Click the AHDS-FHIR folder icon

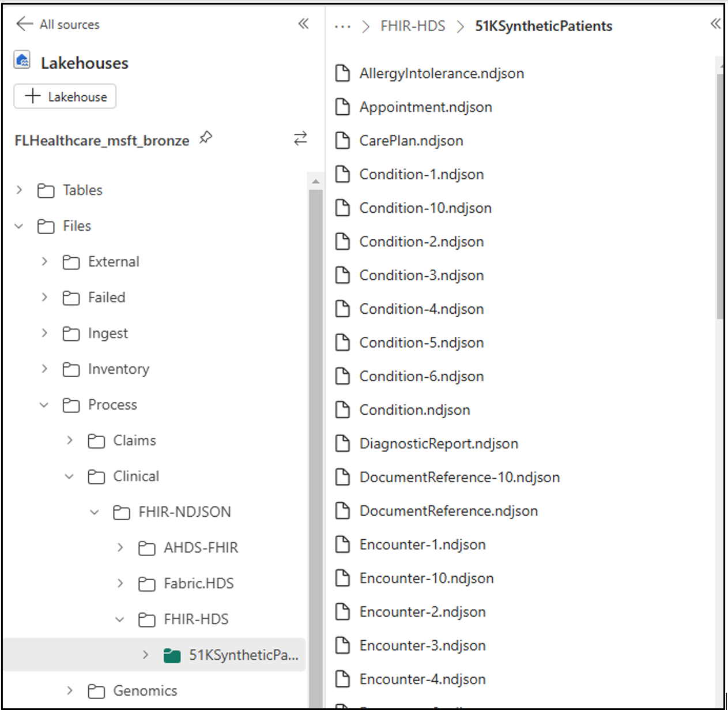pyautogui.click(x=146, y=548)
